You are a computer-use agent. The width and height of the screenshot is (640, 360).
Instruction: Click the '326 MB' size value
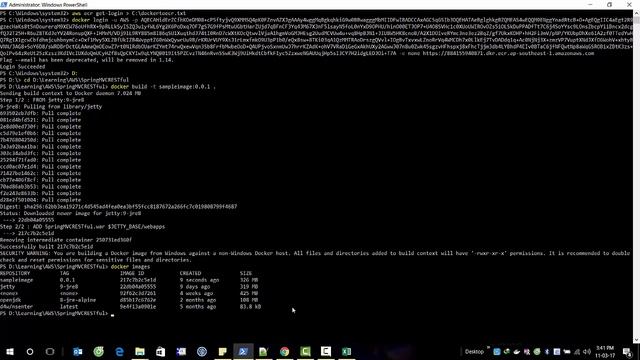[249, 280]
